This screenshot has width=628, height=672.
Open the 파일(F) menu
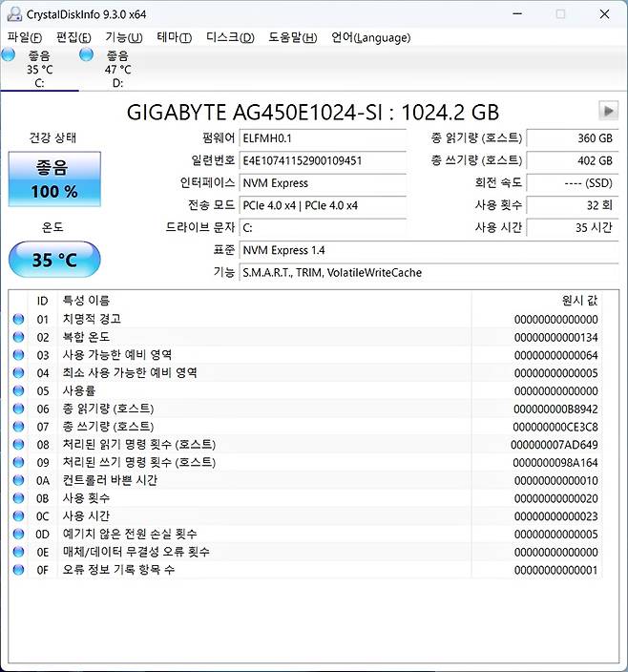[x=24, y=37]
